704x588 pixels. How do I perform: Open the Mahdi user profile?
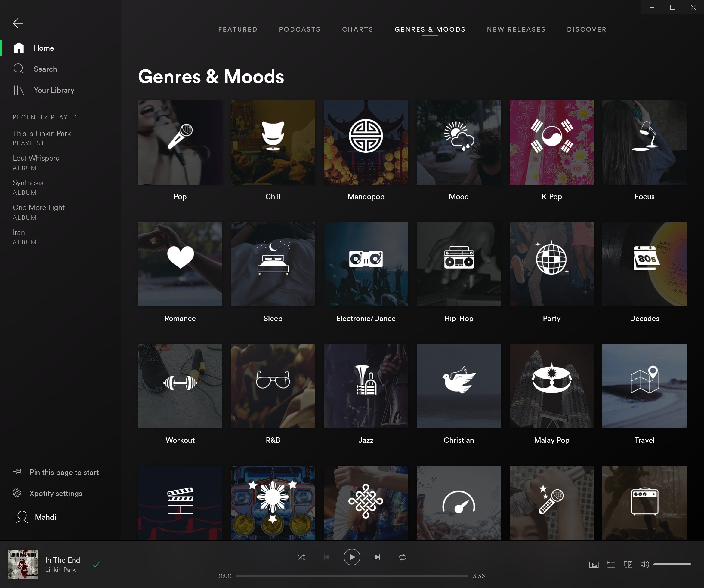coord(45,517)
